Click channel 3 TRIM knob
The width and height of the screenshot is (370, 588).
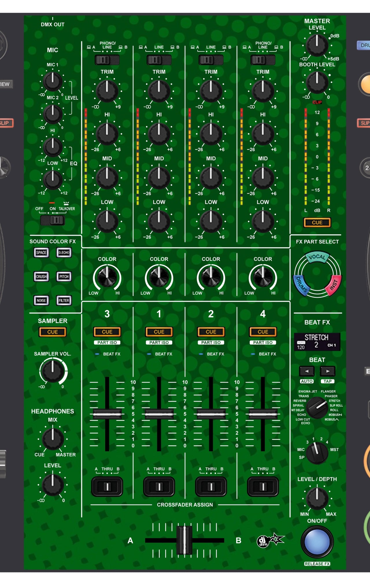[107, 91]
